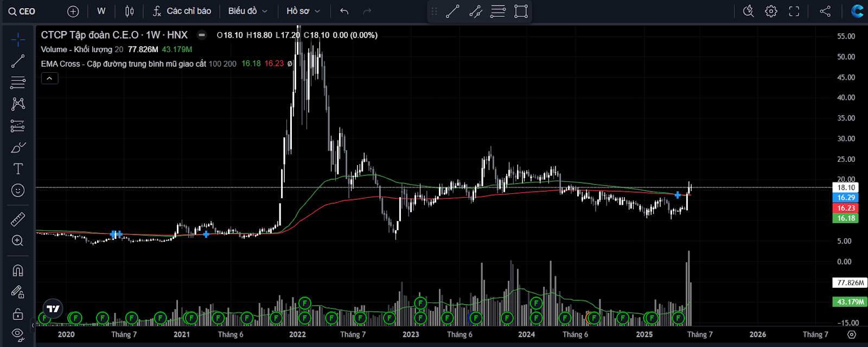Open the F event marker above 2024
Image resolution: width=868 pixels, height=347 pixels.
tap(536, 303)
